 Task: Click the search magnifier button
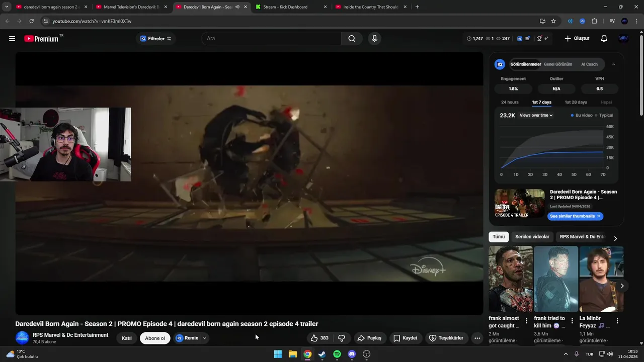click(x=352, y=39)
